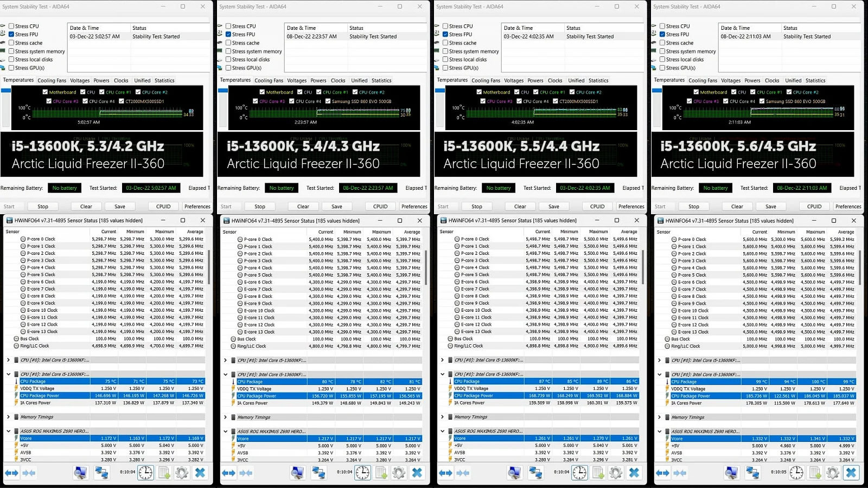Expand Memory Timings in 99 °C HWiNFO window
Image resolution: width=868 pixels, height=488 pixels.
pyautogui.click(x=659, y=417)
